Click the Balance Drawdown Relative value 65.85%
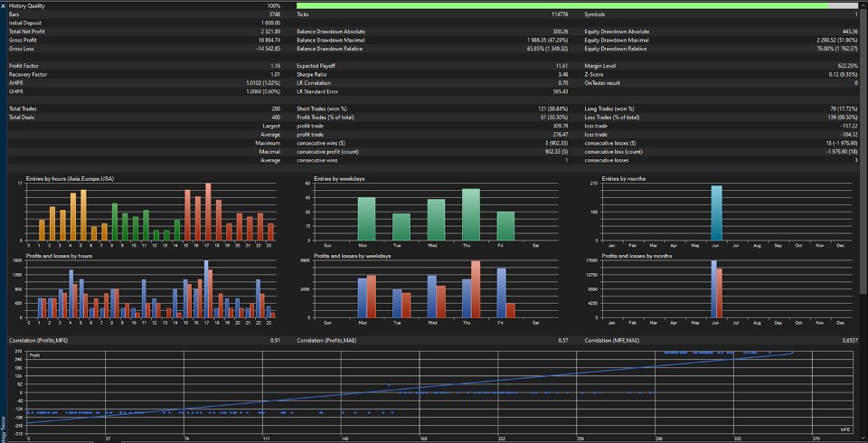The width and height of the screenshot is (868, 443). [548, 49]
